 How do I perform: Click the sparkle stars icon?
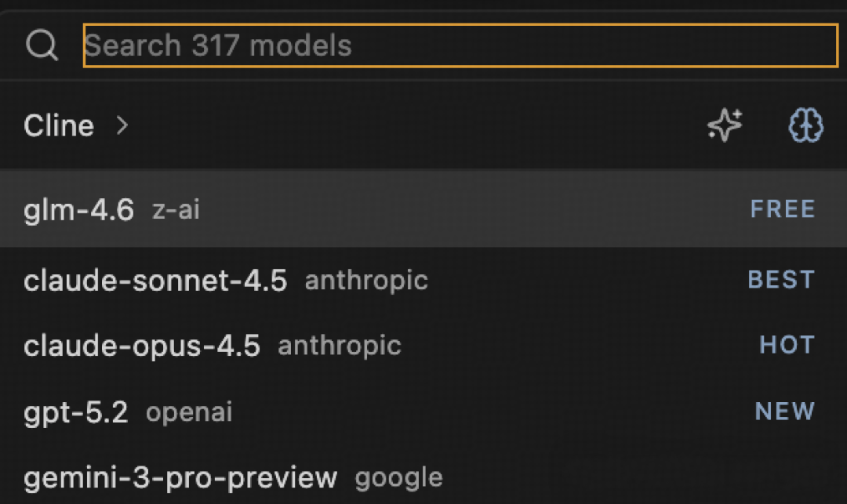coord(724,125)
